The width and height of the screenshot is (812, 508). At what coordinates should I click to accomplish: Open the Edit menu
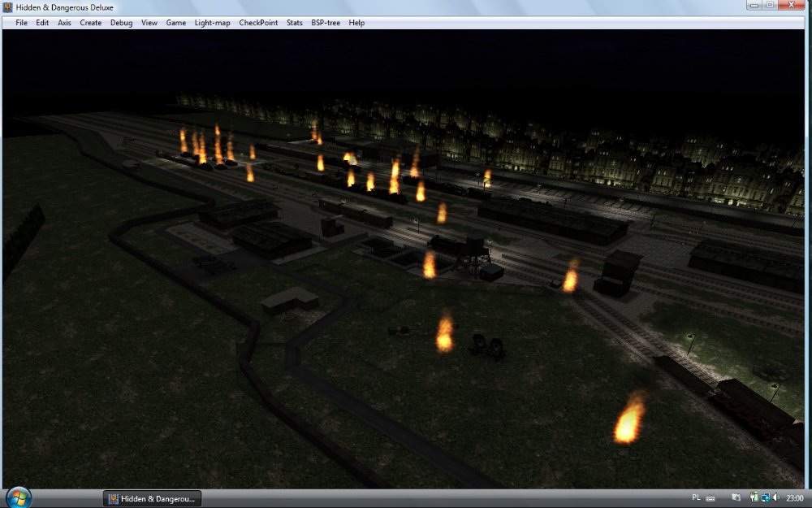pos(42,23)
